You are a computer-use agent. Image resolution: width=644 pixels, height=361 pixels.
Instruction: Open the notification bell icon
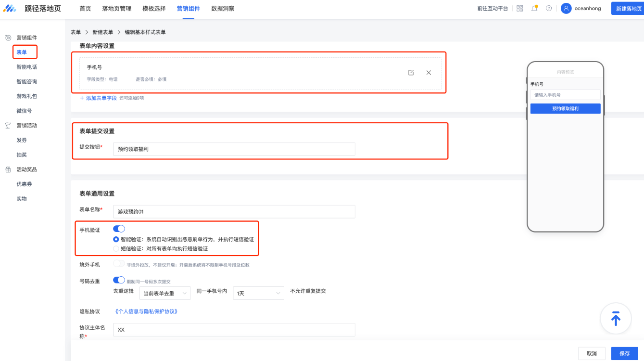534,8
